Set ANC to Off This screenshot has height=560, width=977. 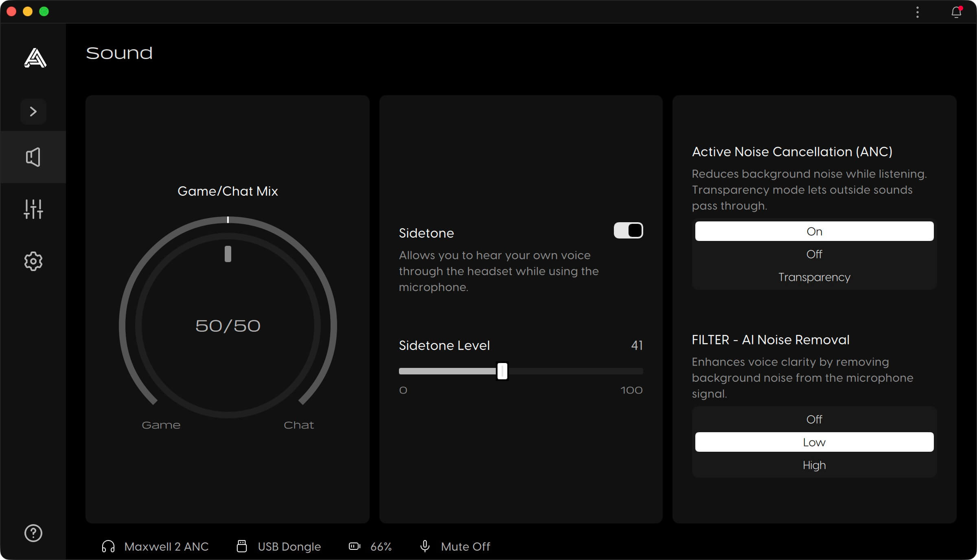(814, 254)
